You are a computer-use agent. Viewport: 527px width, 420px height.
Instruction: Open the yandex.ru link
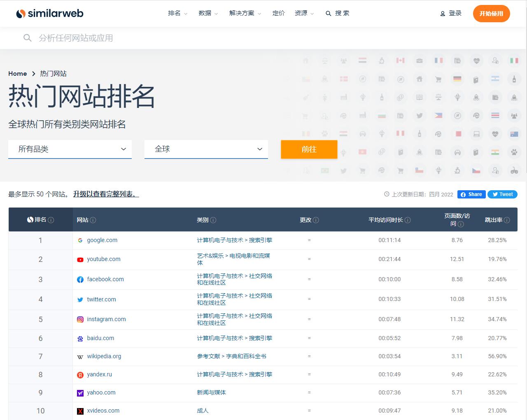[99, 374]
